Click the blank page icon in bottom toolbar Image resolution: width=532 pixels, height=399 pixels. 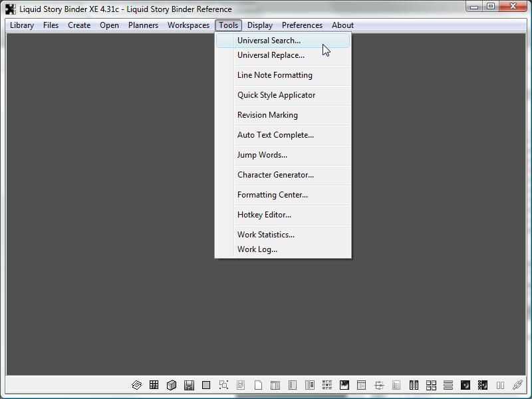(x=258, y=385)
